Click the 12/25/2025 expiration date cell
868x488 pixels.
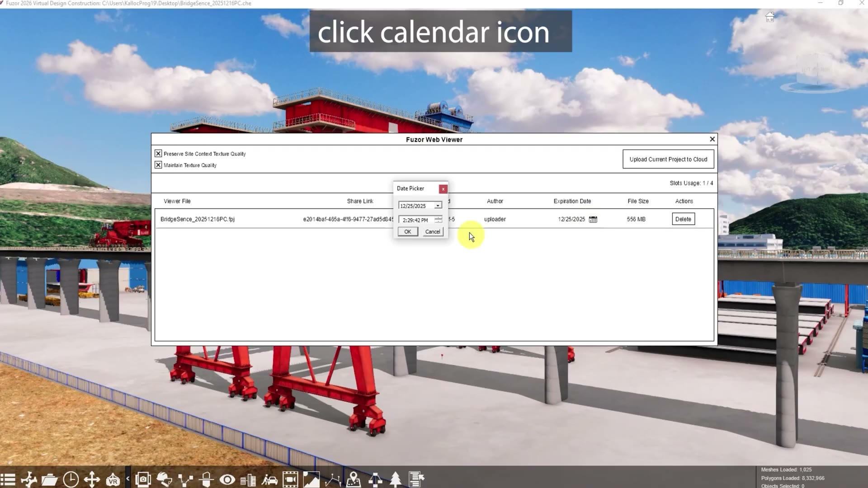pos(571,219)
